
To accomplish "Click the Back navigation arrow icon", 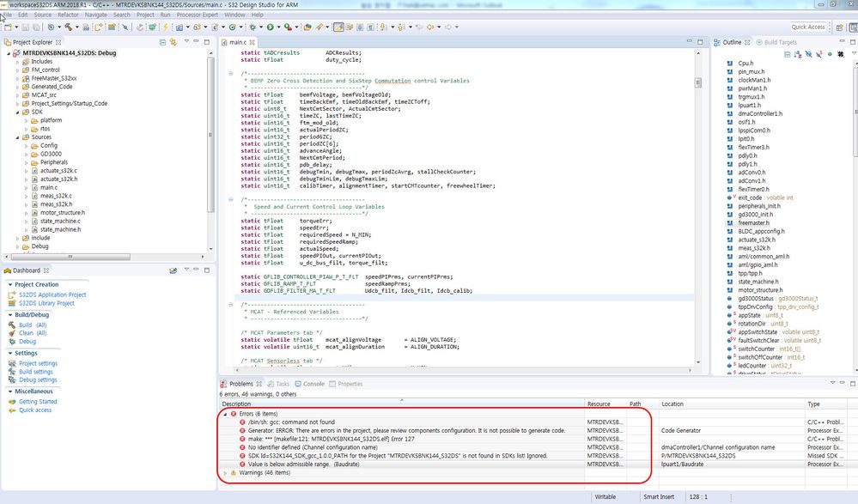I will (x=430, y=27).
